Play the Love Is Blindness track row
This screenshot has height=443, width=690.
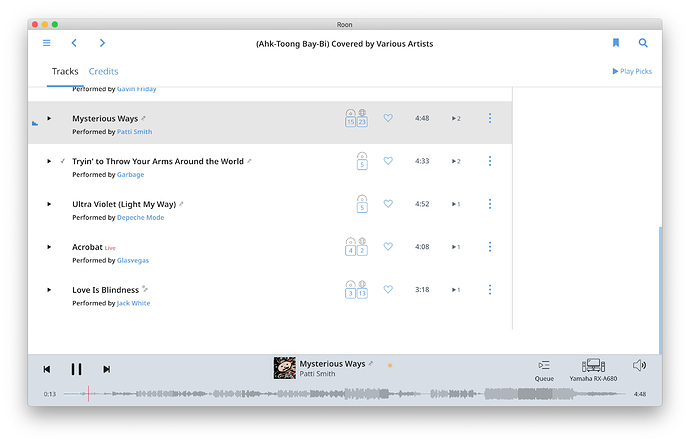pos(49,290)
